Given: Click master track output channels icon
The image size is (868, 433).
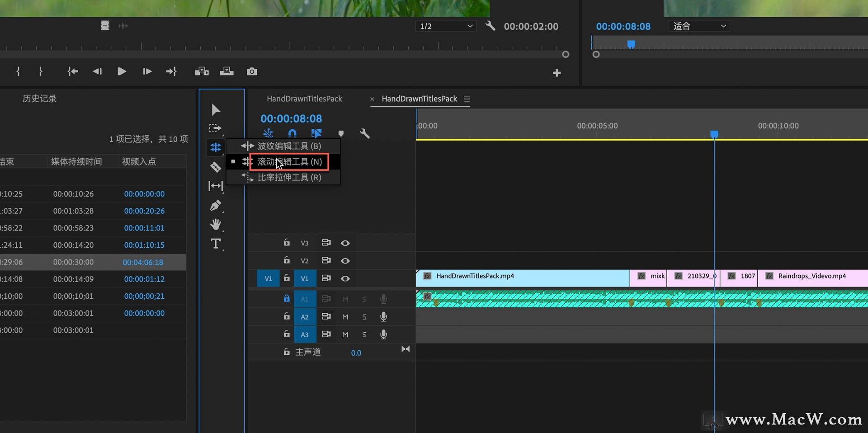Looking at the screenshot, I should [406, 349].
